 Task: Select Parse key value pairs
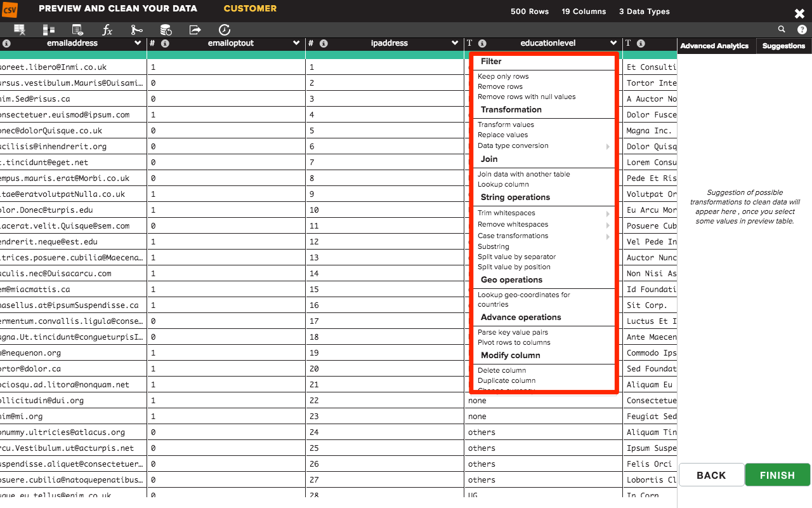[x=513, y=333]
